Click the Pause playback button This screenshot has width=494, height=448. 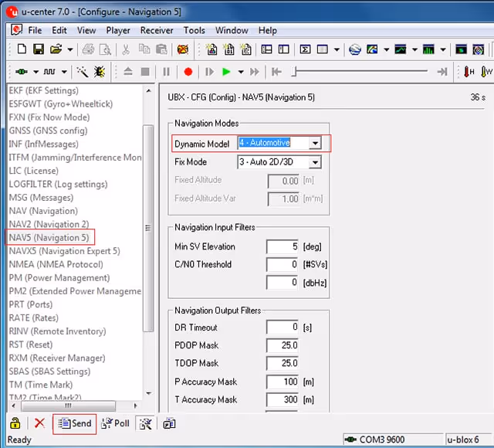pos(167,72)
